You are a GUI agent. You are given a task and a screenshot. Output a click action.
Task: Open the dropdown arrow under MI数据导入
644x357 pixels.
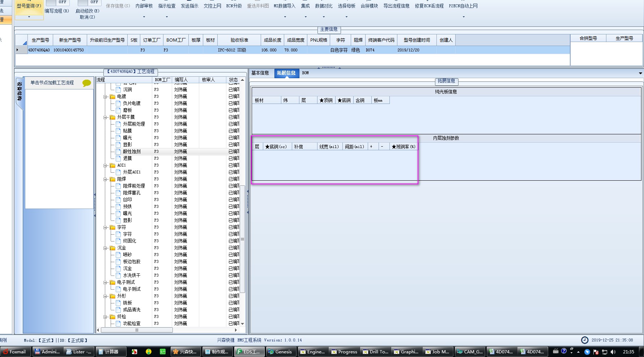(x=285, y=17)
